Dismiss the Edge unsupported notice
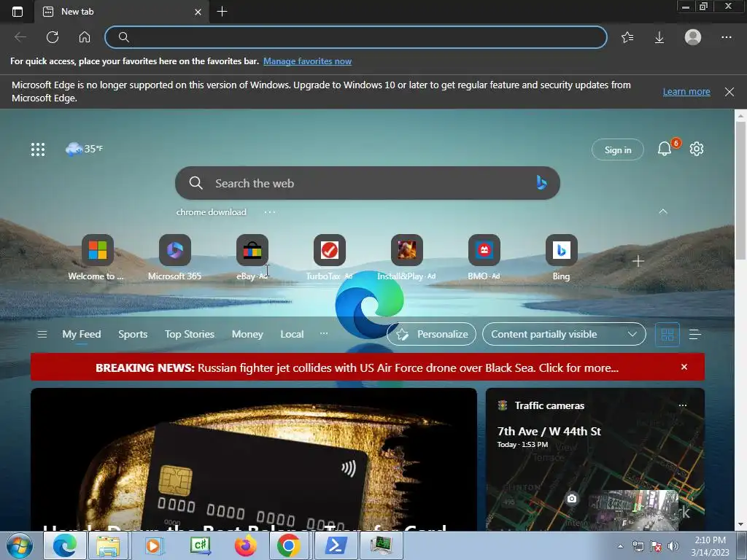The width and height of the screenshot is (747, 560). click(729, 92)
